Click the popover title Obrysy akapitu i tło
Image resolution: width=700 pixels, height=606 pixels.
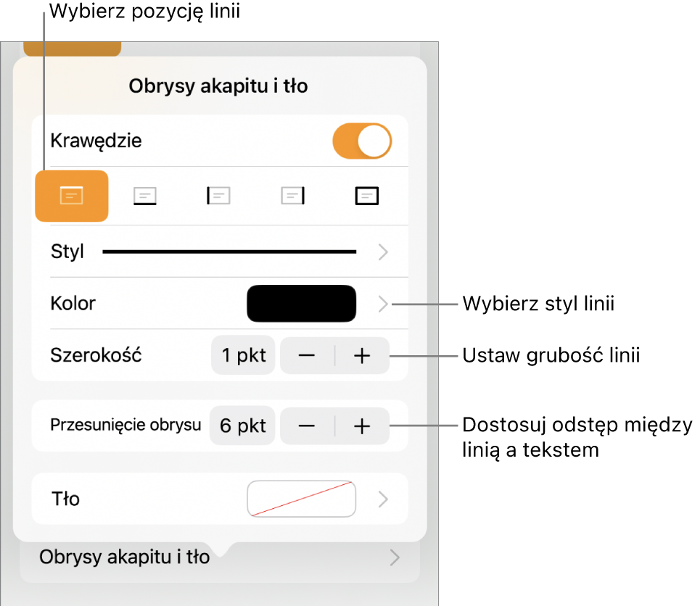[x=218, y=86]
